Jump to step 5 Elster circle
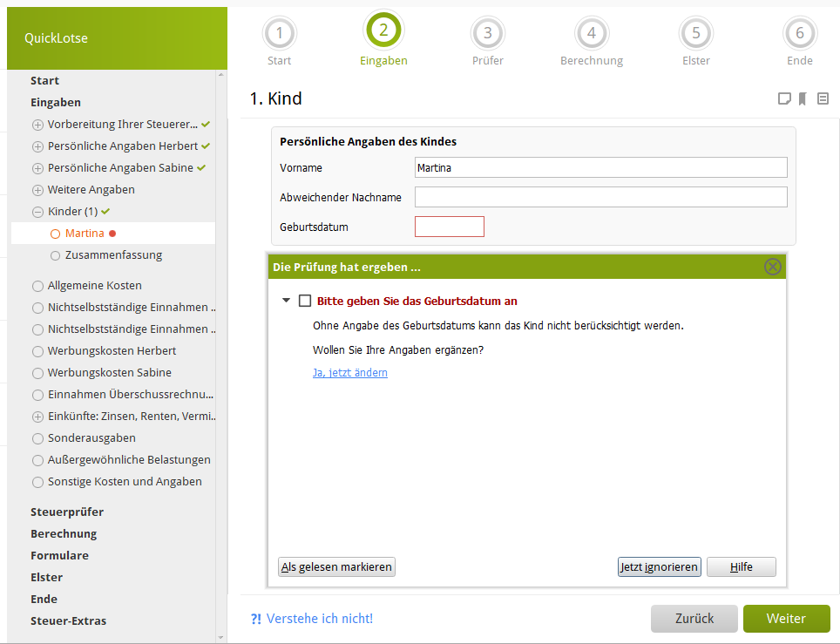The height and width of the screenshot is (644, 840). [695, 34]
